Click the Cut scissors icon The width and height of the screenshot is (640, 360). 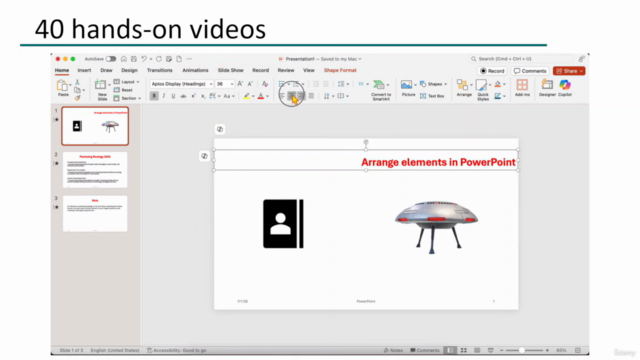tap(77, 82)
